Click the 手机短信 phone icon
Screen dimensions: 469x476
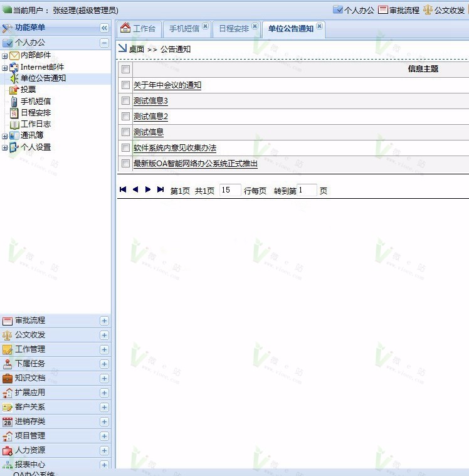(x=14, y=102)
